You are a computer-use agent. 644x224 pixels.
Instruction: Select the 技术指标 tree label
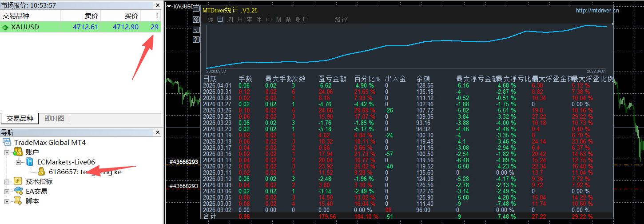coord(39,181)
